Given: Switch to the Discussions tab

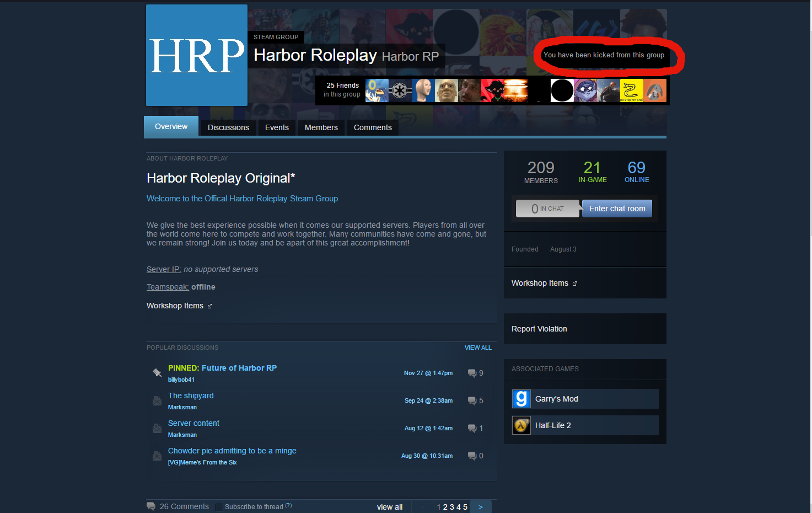Looking at the screenshot, I should pos(228,127).
